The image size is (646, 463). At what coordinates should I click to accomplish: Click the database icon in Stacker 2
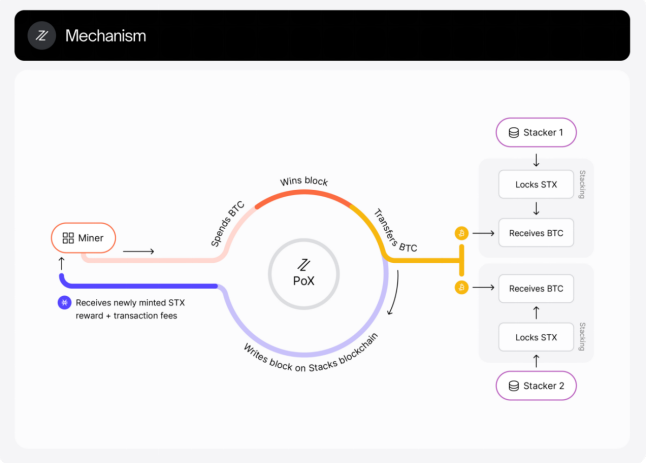click(x=514, y=385)
